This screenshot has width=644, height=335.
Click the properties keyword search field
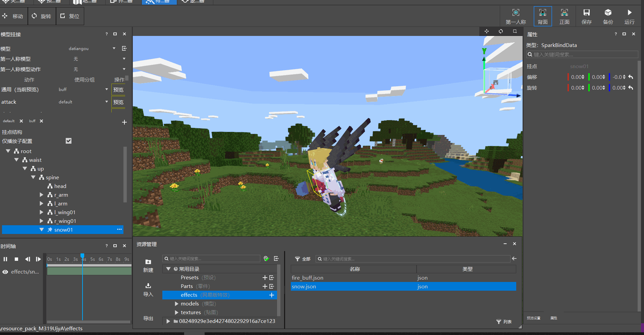[x=582, y=54]
